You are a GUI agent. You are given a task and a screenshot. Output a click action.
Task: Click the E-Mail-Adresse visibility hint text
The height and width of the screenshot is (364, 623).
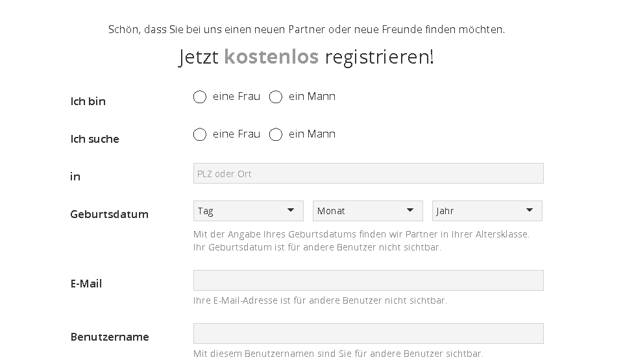pyautogui.click(x=320, y=300)
